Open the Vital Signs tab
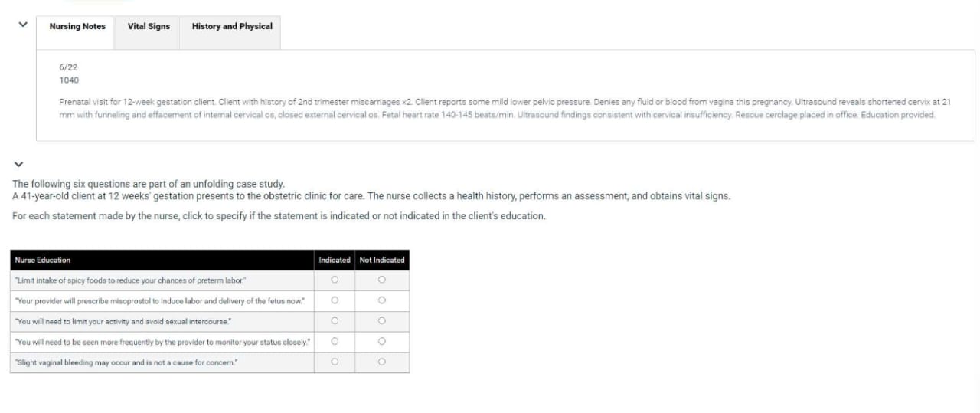 click(149, 27)
